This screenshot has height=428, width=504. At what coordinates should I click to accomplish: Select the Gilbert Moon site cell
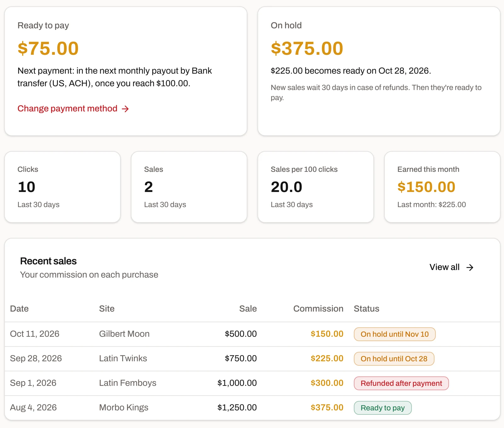(124, 334)
